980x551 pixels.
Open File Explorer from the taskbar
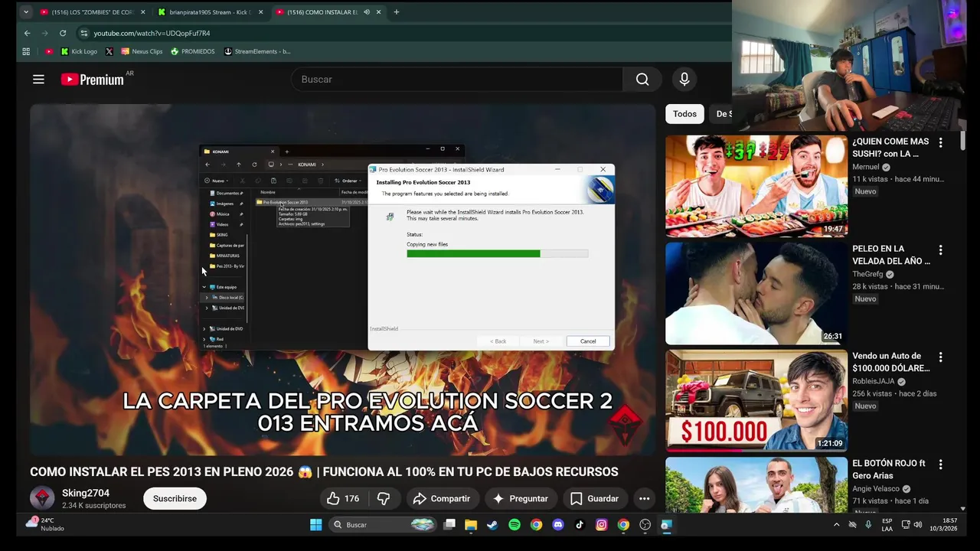(x=471, y=525)
